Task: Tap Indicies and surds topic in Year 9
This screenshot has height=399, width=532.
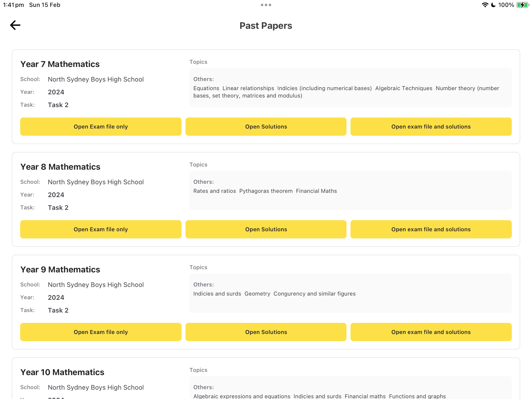Action: 217,294
